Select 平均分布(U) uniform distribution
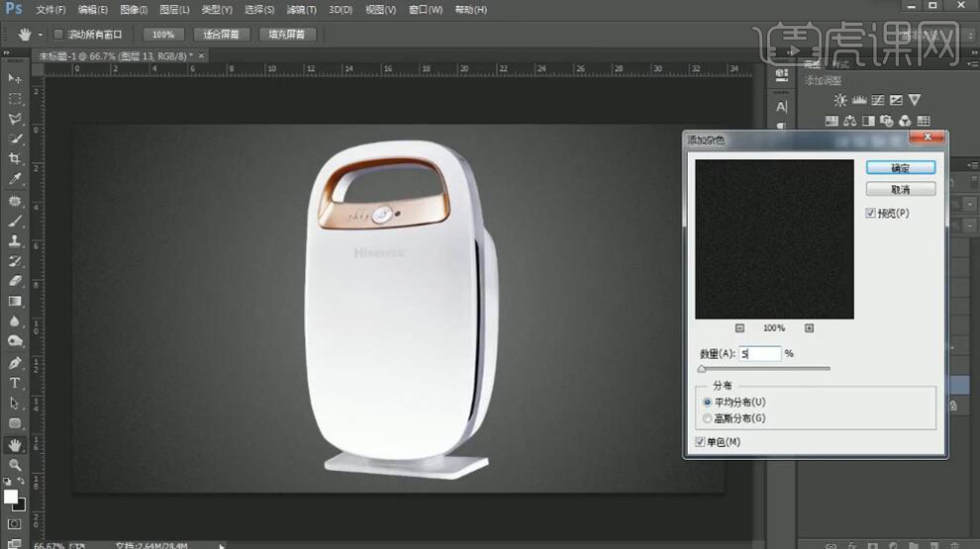Screen dimensions: 980x549 click(707, 403)
